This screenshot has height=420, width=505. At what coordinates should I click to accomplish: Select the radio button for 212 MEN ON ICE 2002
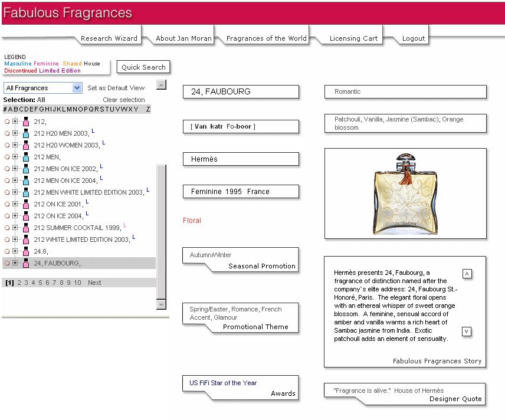(x=7, y=169)
